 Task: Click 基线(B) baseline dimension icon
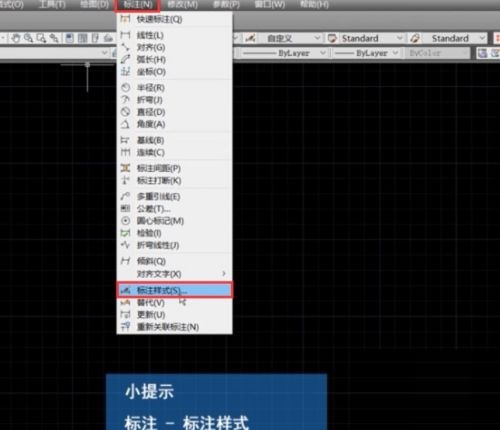pos(125,140)
